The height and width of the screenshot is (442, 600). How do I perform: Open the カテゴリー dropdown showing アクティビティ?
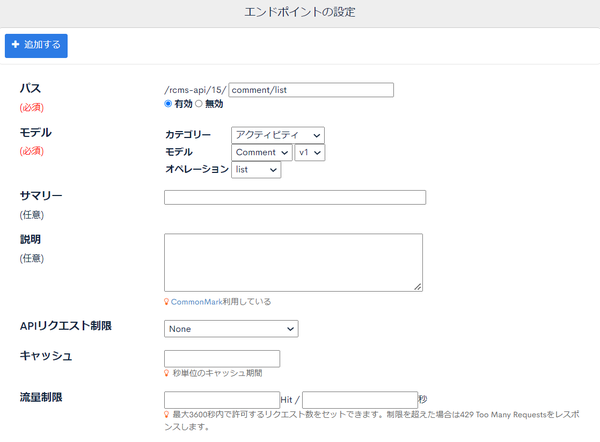pos(278,135)
